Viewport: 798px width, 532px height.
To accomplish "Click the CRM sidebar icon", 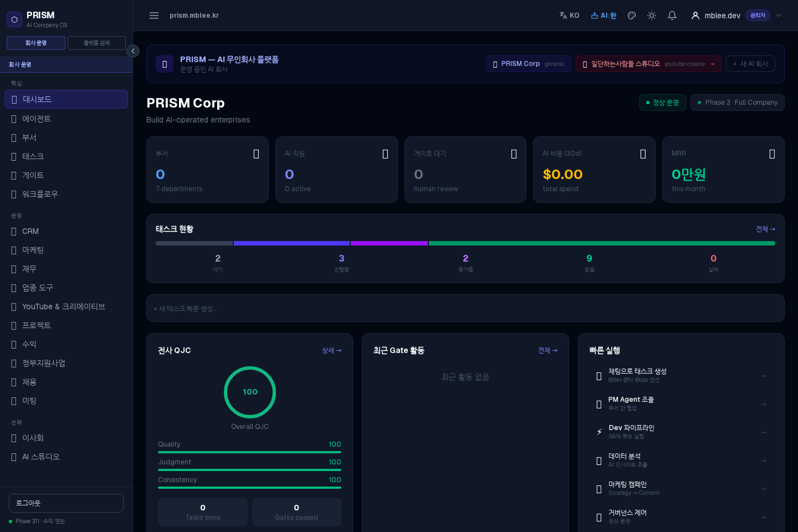I will [14, 231].
